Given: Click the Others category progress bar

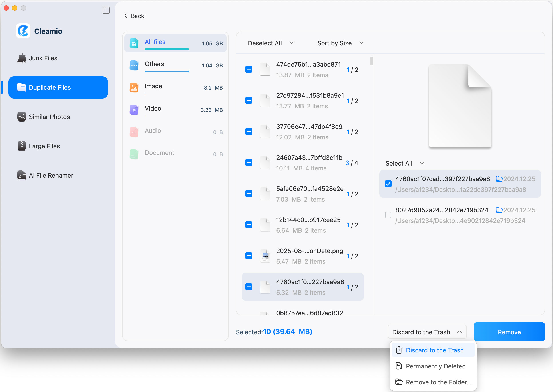Looking at the screenshot, I should click(166, 71).
